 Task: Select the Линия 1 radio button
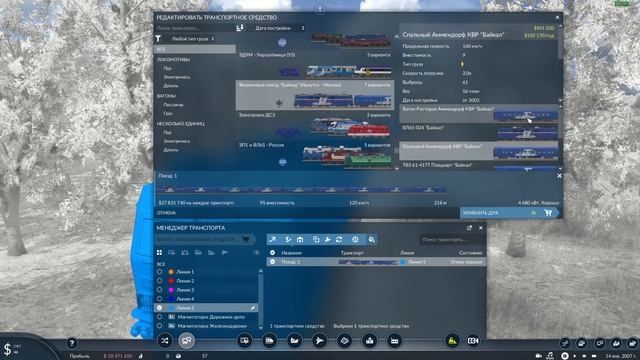point(160,271)
